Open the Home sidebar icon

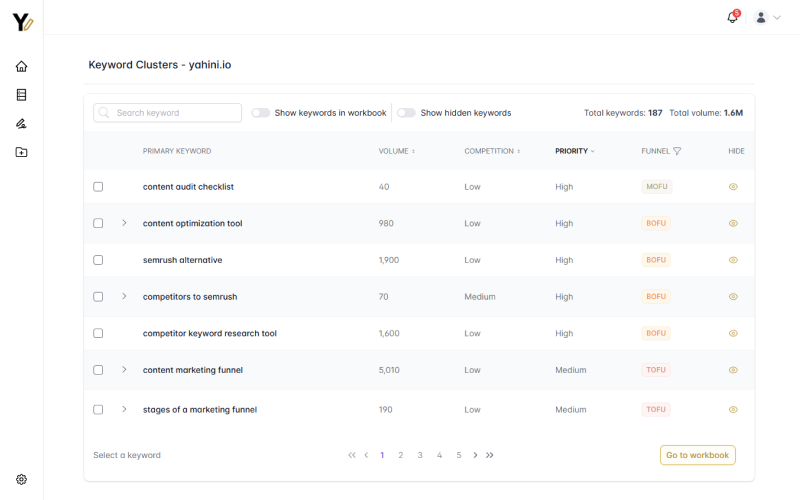(x=21, y=66)
